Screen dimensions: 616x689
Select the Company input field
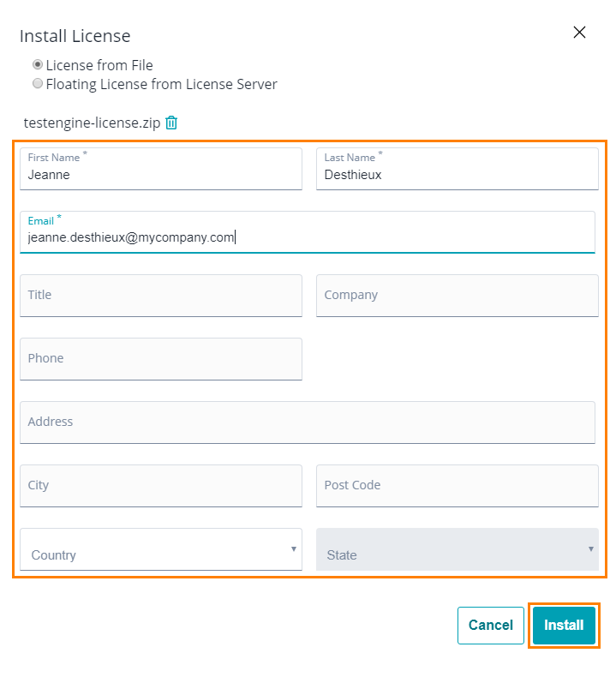click(457, 296)
